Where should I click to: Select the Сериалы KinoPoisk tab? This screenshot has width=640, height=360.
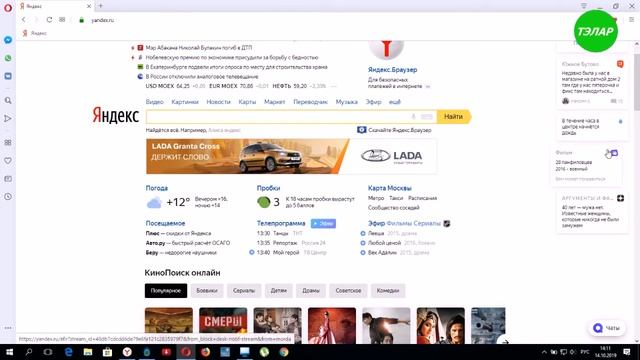(x=244, y=291)
